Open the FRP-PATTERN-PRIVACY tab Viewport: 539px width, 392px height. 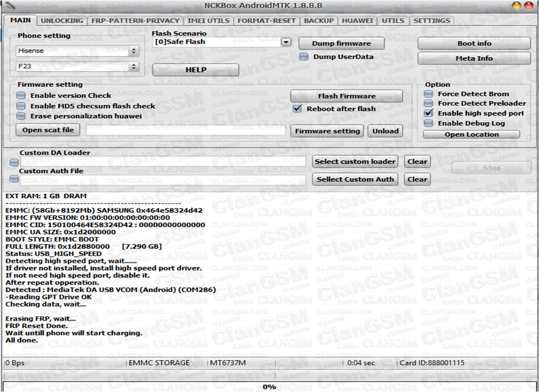click(x=135, y=20)
